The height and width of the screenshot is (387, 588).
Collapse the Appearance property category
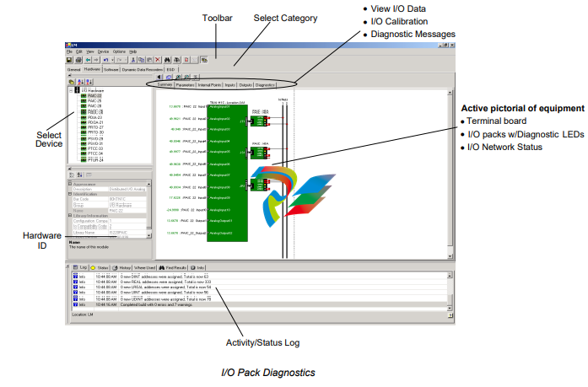pos(70,184)
